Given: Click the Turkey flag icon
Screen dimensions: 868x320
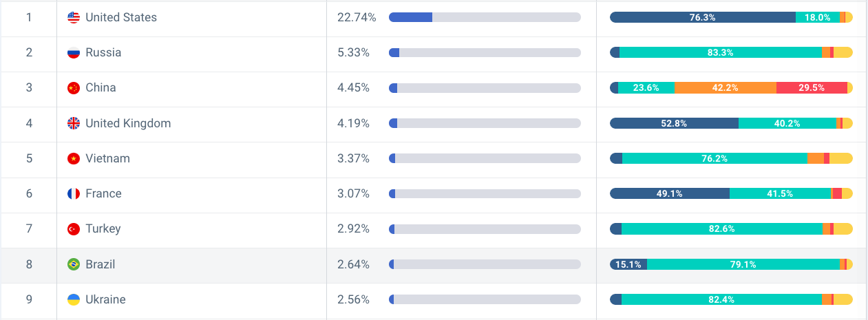Looking at the screenshot, I should [x=74, y=229].
